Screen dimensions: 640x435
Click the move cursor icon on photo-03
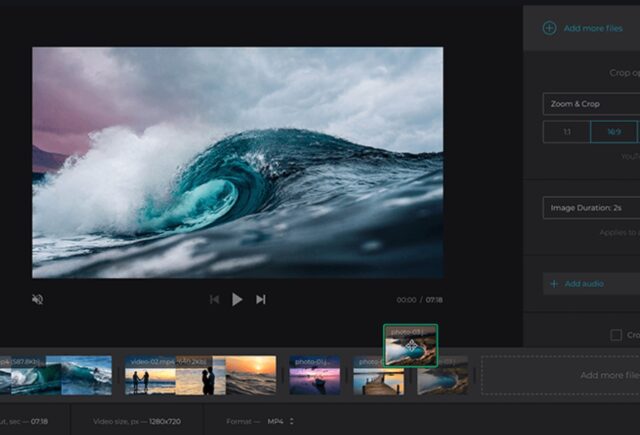[x=411, y=346]
